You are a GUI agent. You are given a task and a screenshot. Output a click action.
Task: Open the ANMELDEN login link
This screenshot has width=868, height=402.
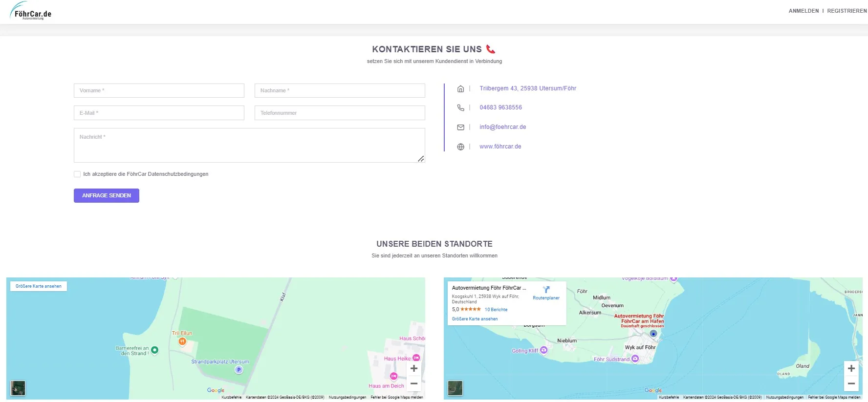[x=803, y=11]
